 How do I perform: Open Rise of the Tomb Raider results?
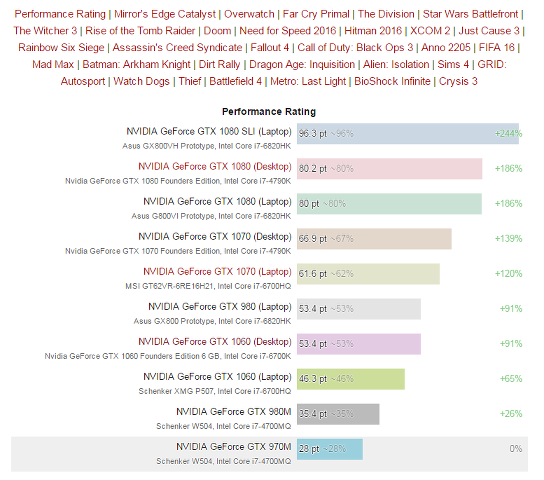[140, 31]
